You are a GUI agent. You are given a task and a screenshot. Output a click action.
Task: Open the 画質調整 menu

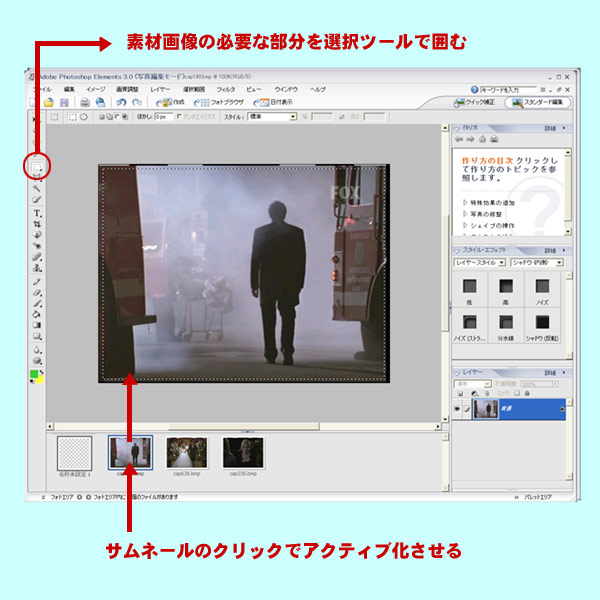click(127, 90)
